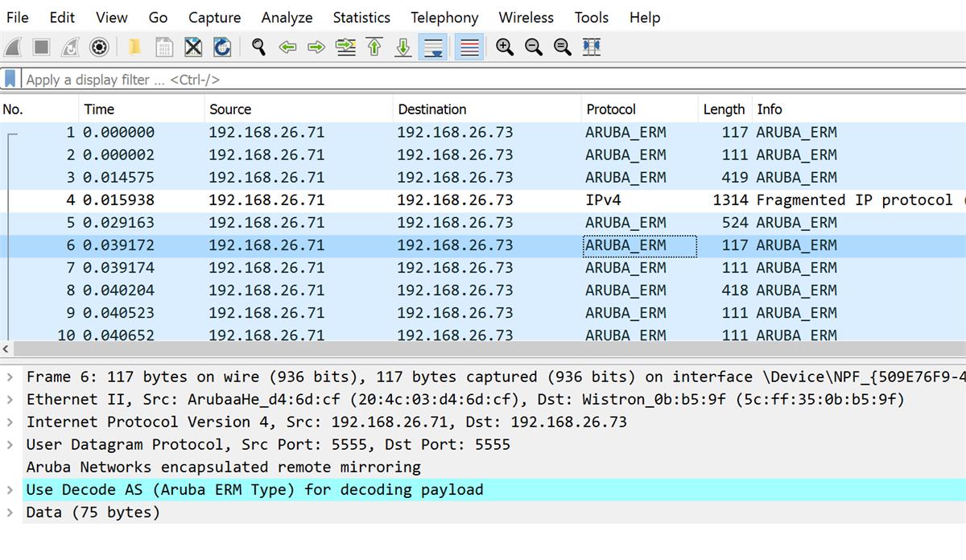Go to the first packet using the up arrow
Viewport: 966px width, 560px height.
(374, 47)
